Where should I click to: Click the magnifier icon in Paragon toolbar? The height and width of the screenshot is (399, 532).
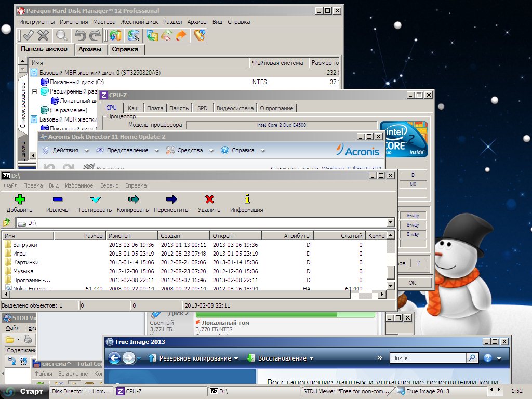[x=62, y=35]
